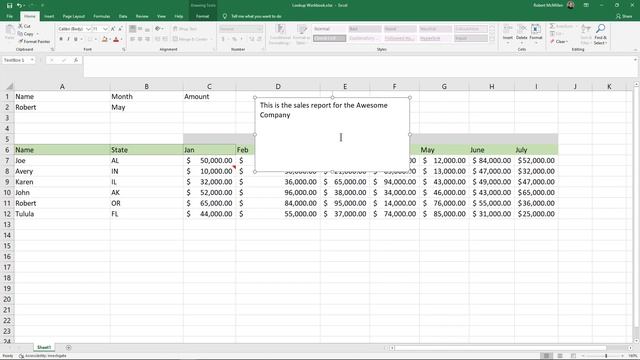The height and width of the screenshot is (360, 640).
Task: Switch to the Formulas tab
Action: point(101,16)
